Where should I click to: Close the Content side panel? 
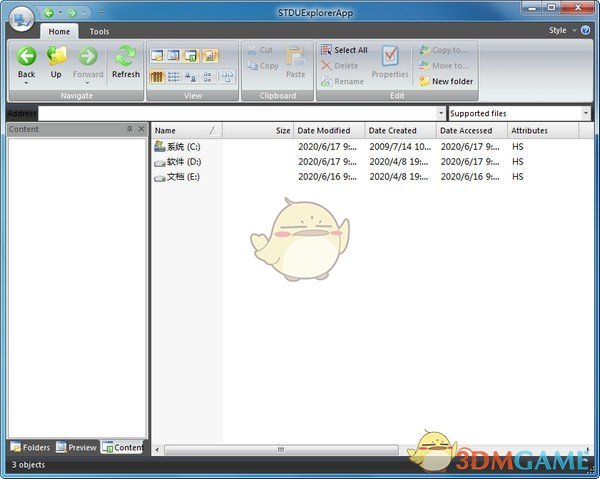141,129
